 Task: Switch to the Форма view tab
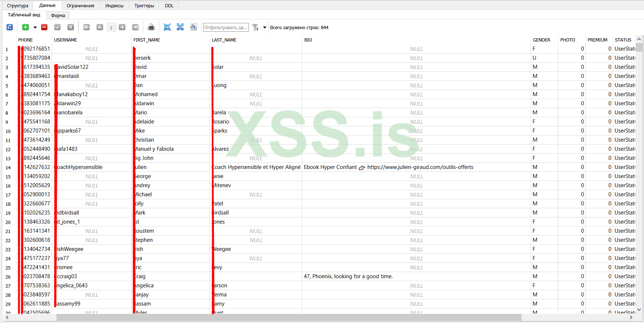pyautogui.click(x=58, y=15)
